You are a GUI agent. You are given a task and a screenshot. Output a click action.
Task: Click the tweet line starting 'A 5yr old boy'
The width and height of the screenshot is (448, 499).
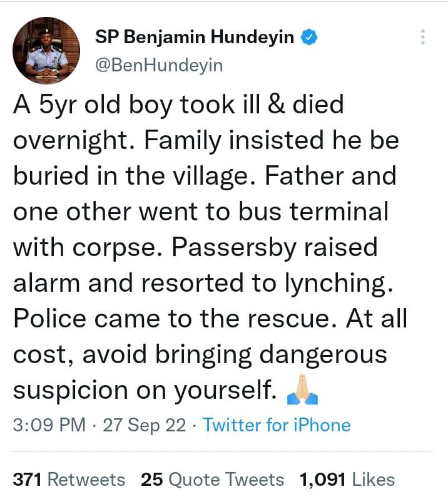coord(178,105)
